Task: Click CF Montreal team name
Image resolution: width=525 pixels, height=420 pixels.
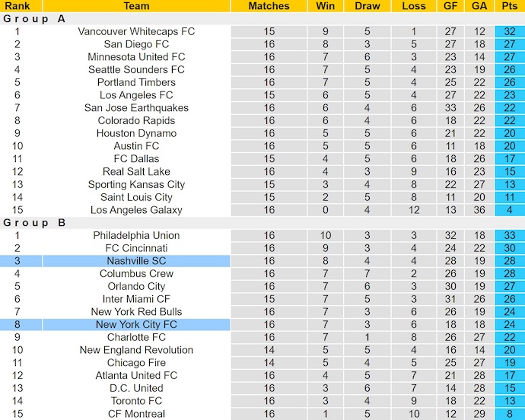Action: click(136, 414)
